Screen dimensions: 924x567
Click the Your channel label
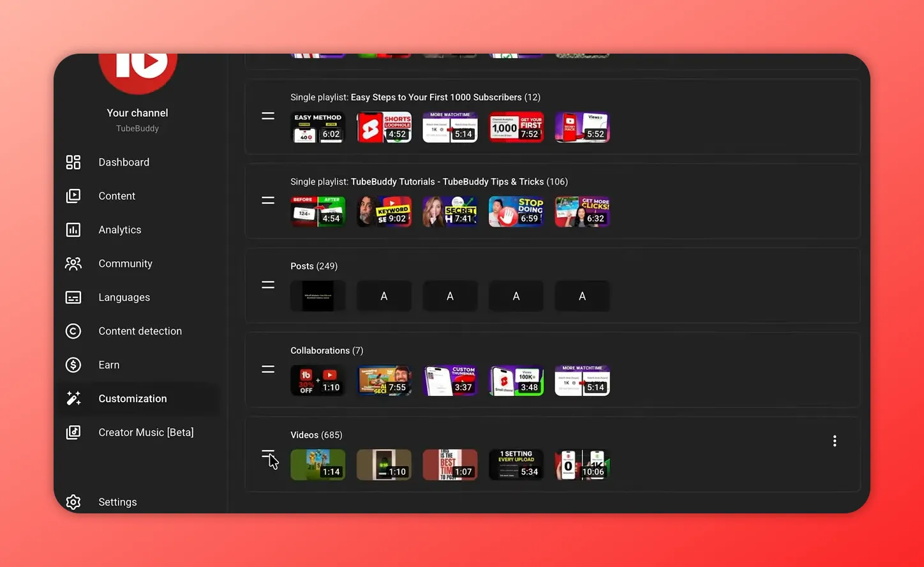tap(137, 113)
